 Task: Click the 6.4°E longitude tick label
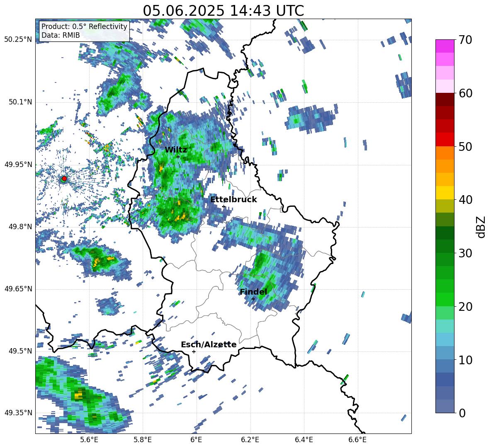304,440
